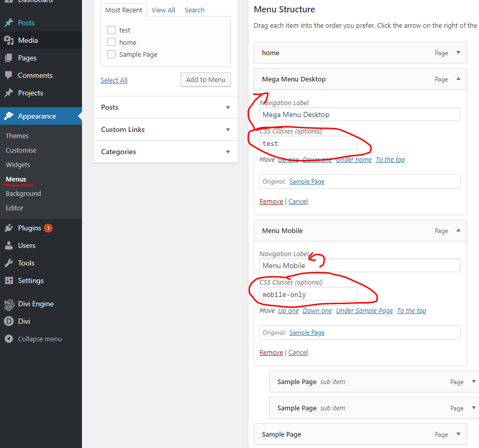Click the Comments bubble icon
This screenshot has height=448, width=479.
click(x=9, y=75)
